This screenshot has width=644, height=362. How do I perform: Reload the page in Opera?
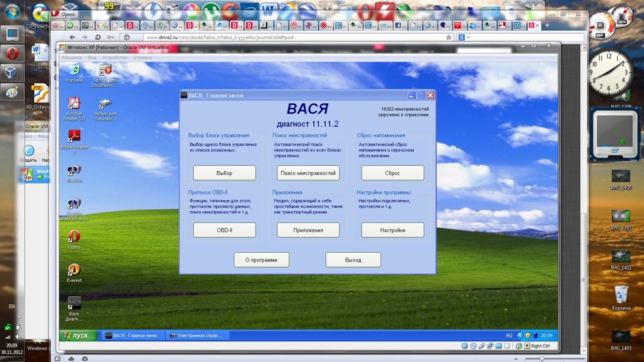(x=98, y=37)
